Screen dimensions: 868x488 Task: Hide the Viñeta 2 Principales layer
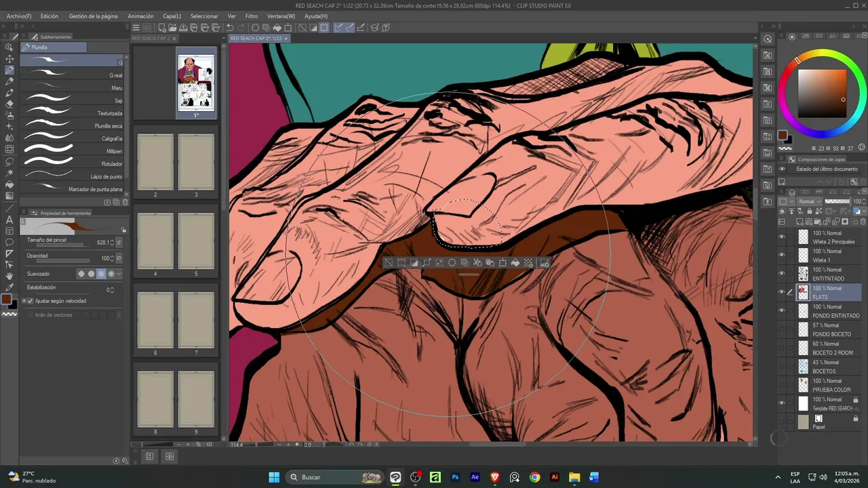(781, 237)
